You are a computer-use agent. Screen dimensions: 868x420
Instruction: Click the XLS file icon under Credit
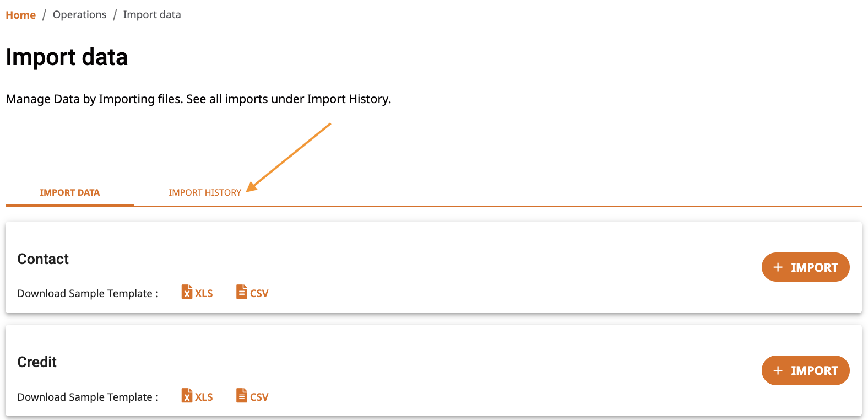tap(187, 396)
